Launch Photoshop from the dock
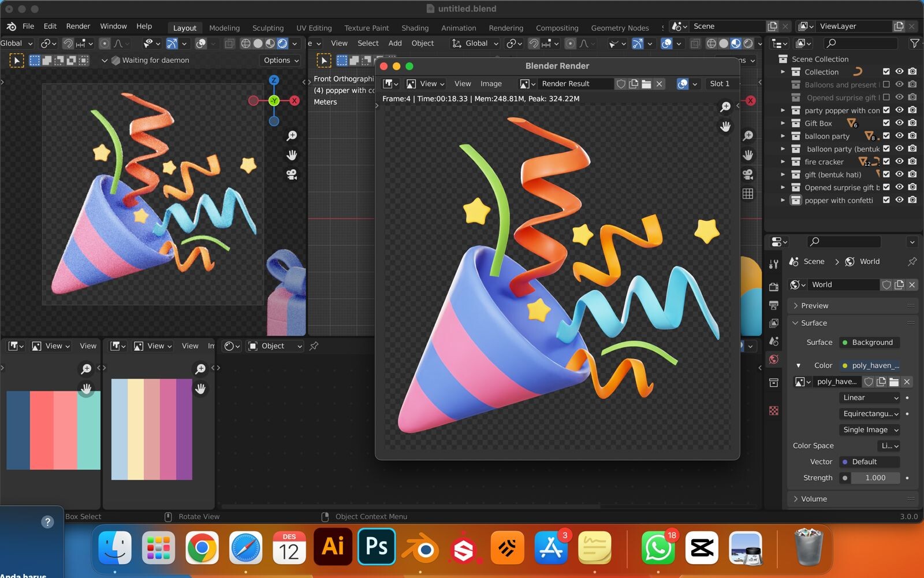Screen dimensions: 924x578 pos(377,547)
